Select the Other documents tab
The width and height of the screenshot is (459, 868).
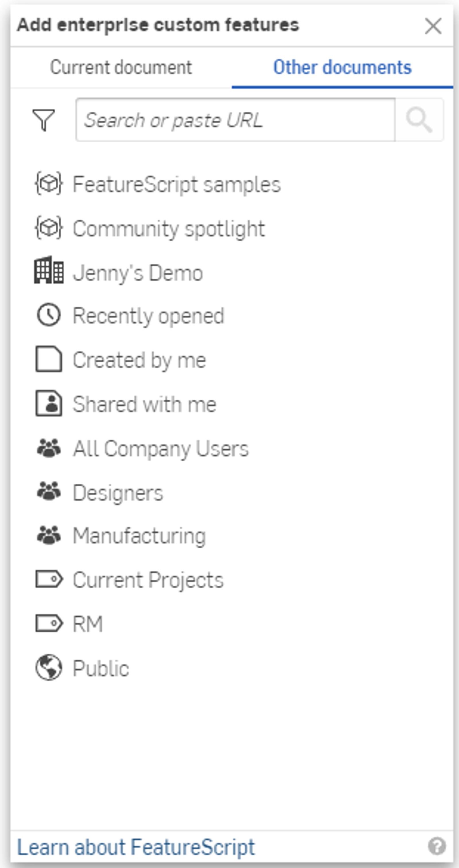tap(342, 67)
